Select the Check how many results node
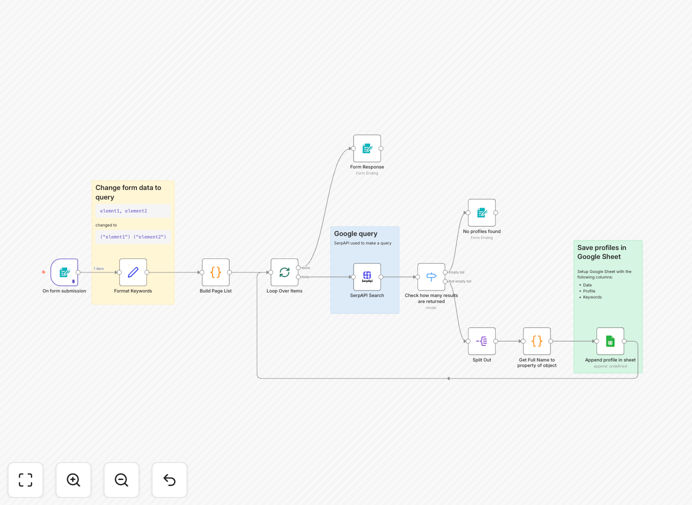 pyautogui.click(x=431, y=277)
